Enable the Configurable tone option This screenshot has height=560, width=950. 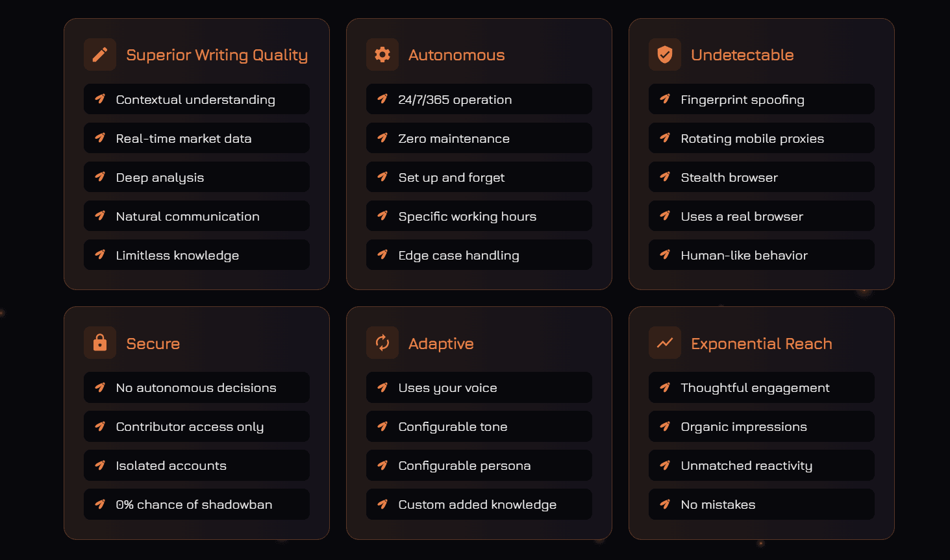click(x=479, y=426)
